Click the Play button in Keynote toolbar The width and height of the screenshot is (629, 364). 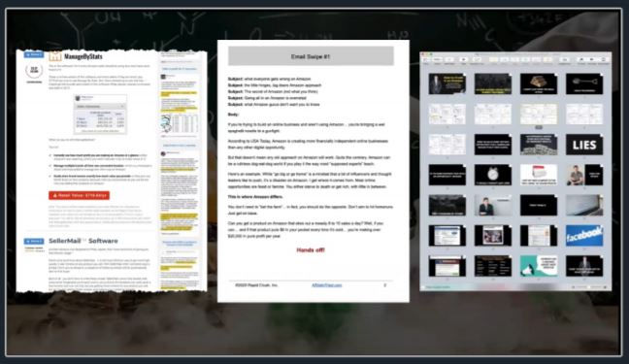463,60
